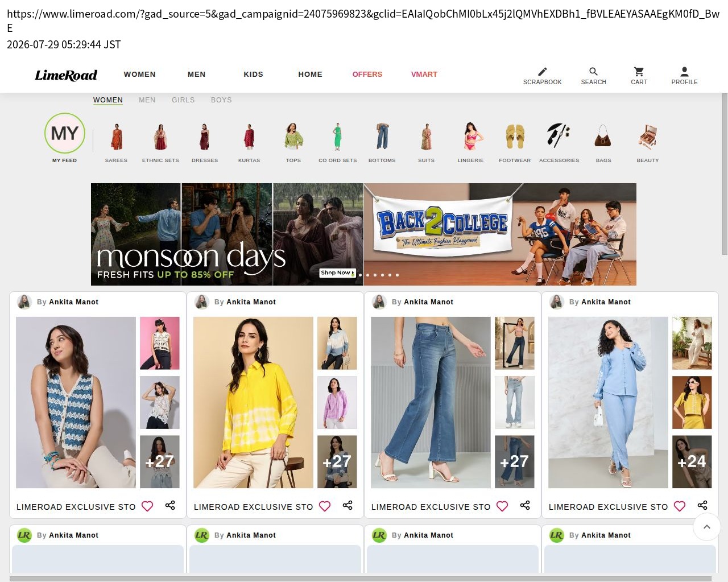
Task: Share the flared jeans story card
Action: pos(525,505)
